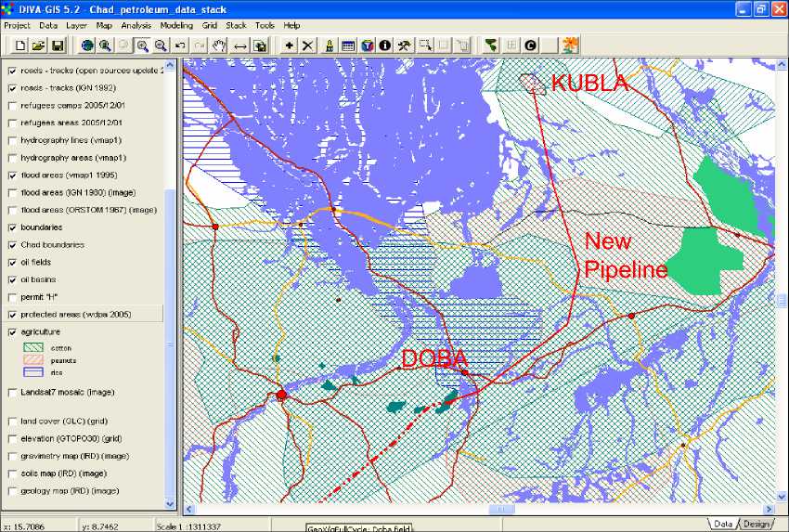
Task: Click the rice legend symbol swatch
Action: coord(32,372)
